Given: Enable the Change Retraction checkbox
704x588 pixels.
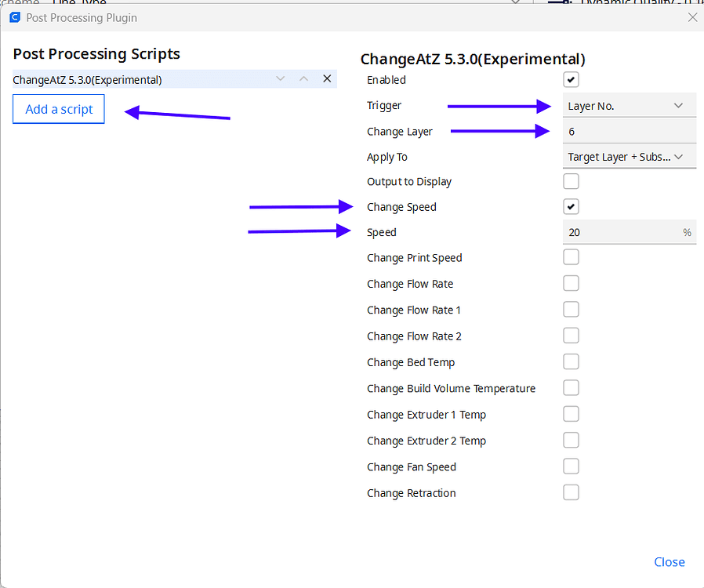Looking at the screenshot, I should point(572,492).
